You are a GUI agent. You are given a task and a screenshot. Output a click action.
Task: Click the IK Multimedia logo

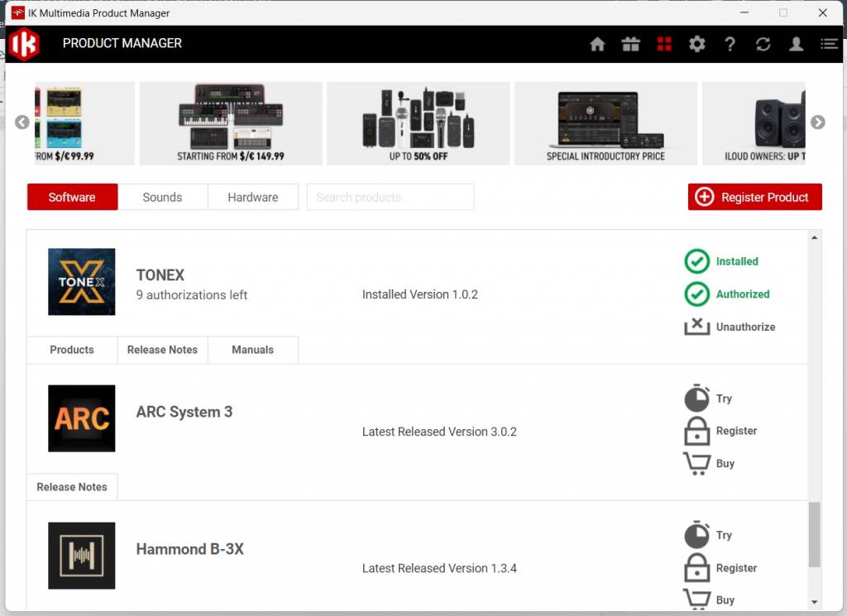click(22, 44)
